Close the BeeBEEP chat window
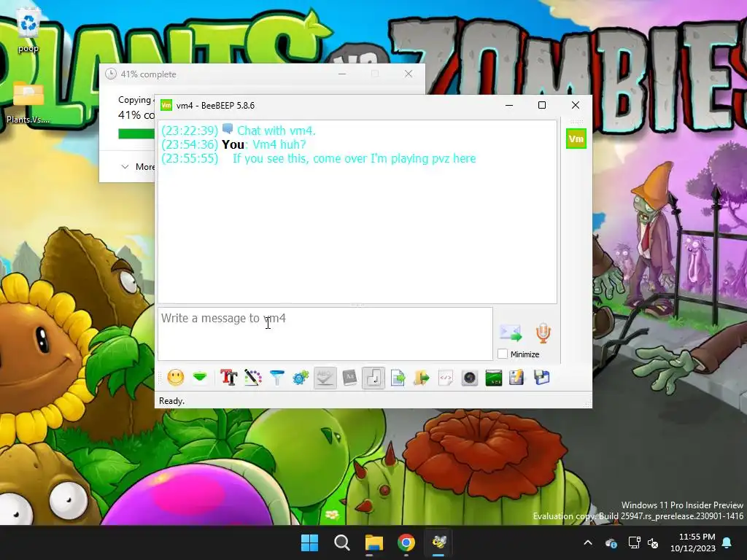This screenshot has width=747, height=560. pyautogui.click(x=576, y=105)
